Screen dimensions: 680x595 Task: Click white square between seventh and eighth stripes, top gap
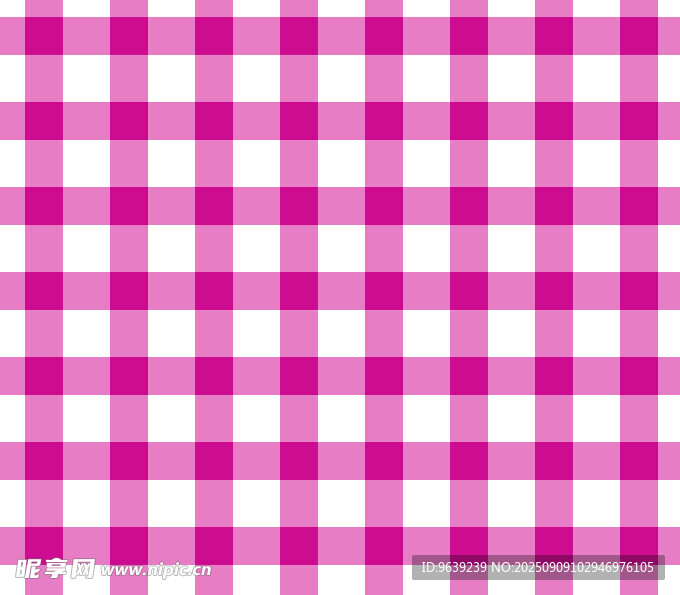click(596, 78)
